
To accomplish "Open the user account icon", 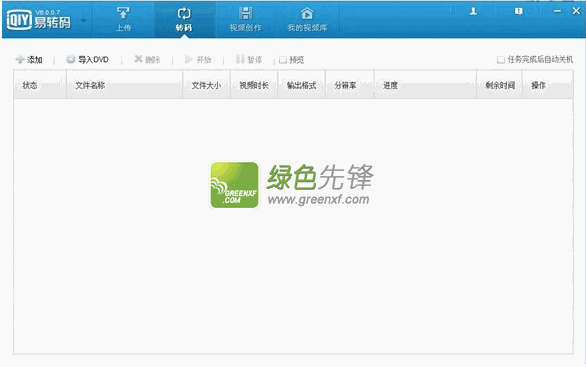I will 473,11.
